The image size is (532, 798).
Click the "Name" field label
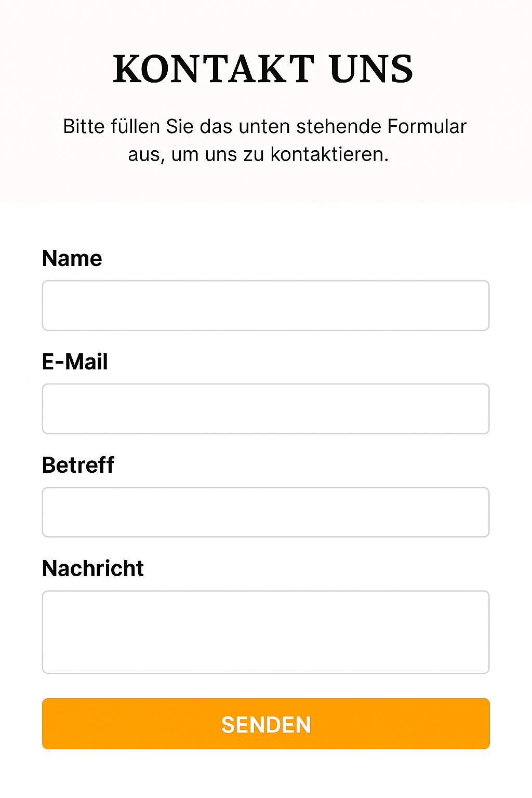point(72,258)
